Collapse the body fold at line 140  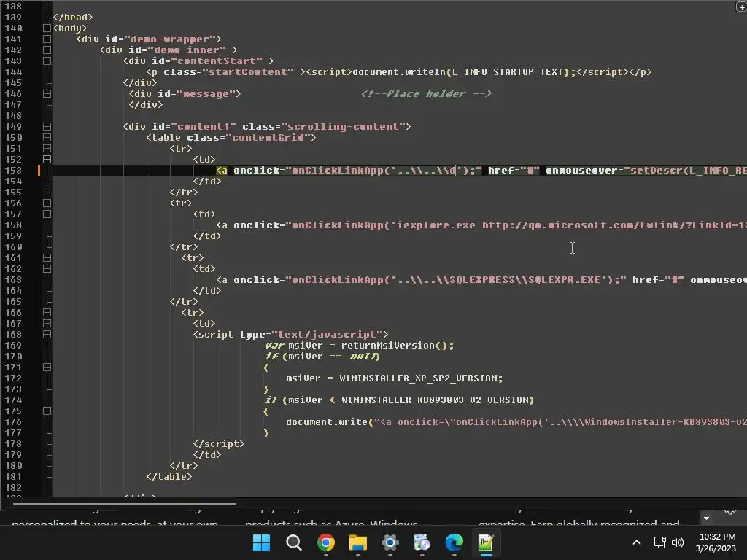(47, 28)
